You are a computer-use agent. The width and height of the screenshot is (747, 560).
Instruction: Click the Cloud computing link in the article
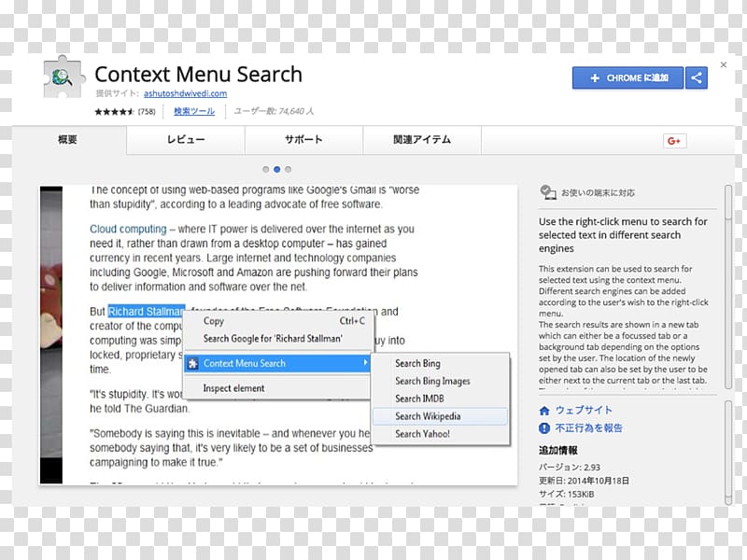tap(128, 229)
